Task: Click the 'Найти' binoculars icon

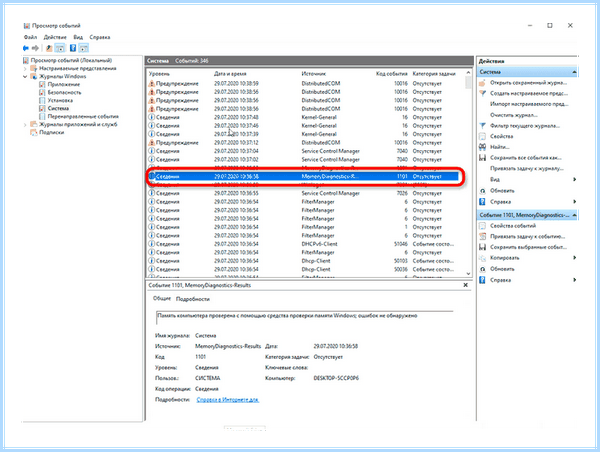Action: click(483, 147)
